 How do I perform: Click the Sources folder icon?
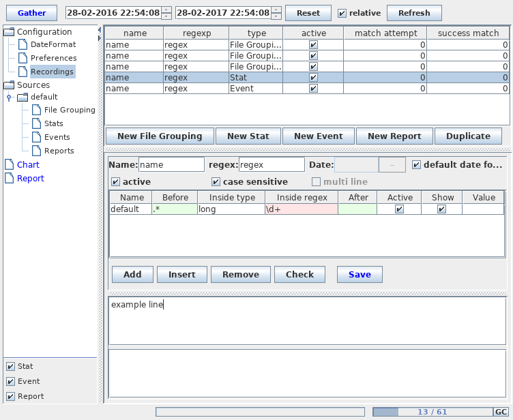tap(9, 85)
